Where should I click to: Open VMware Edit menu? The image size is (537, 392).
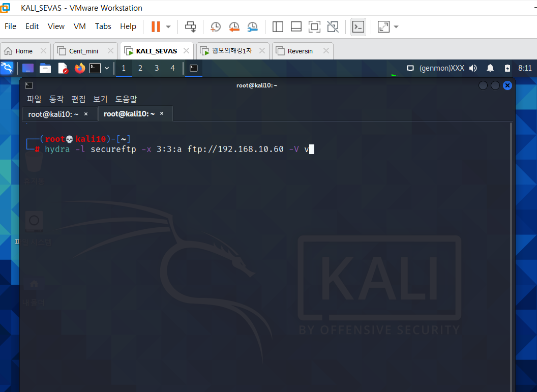[32, 26]
